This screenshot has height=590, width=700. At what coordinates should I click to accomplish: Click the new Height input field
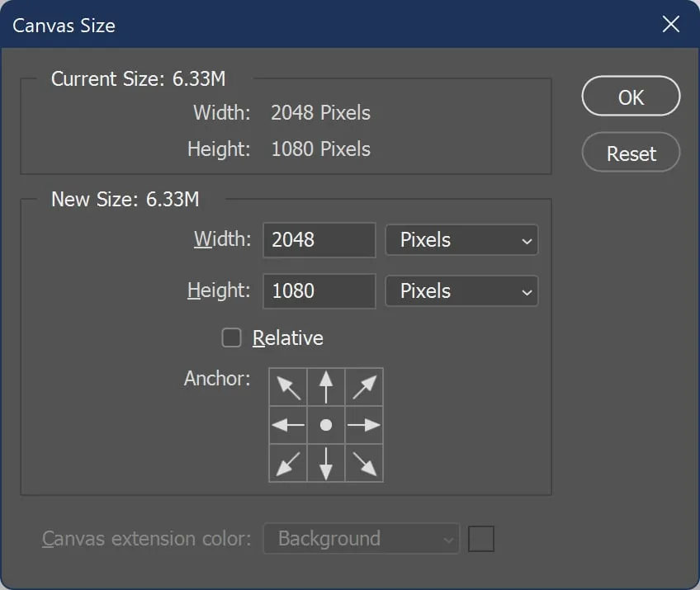[319, 291]
